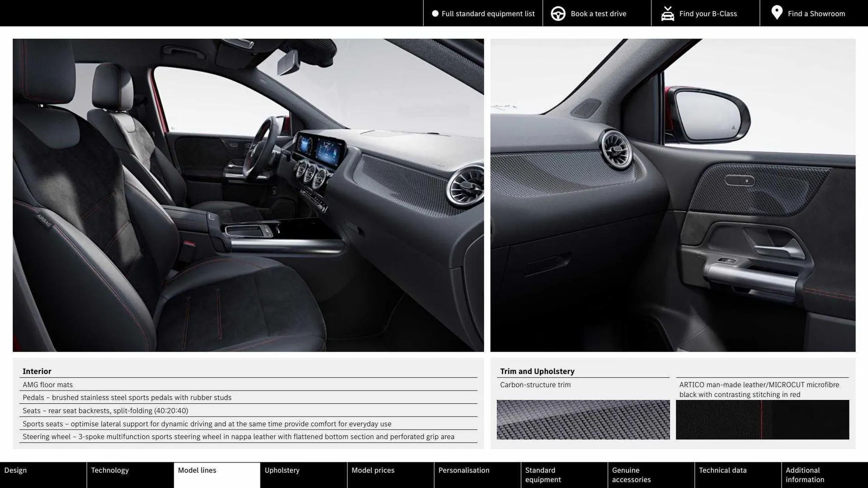Viewport: 868px width, 488px height.
Task: Click the black ARTICO upholstery swatch
Action: tap(762, 419)
